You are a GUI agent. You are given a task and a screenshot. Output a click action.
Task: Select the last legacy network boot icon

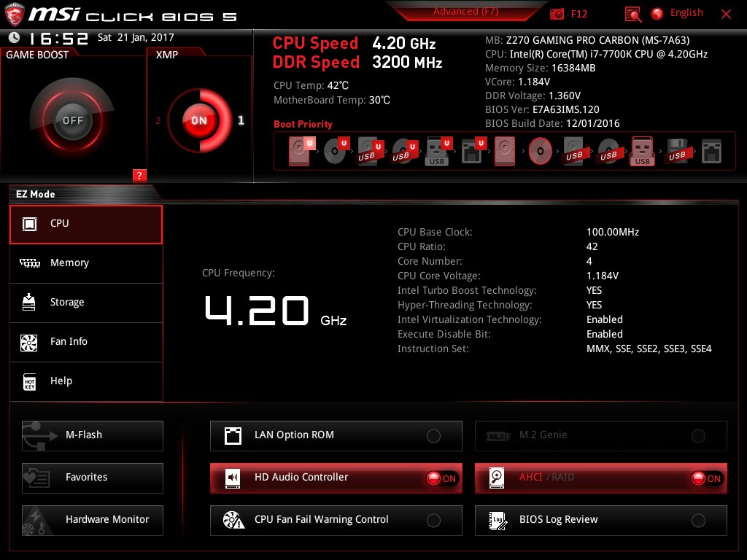pos(712,151)
